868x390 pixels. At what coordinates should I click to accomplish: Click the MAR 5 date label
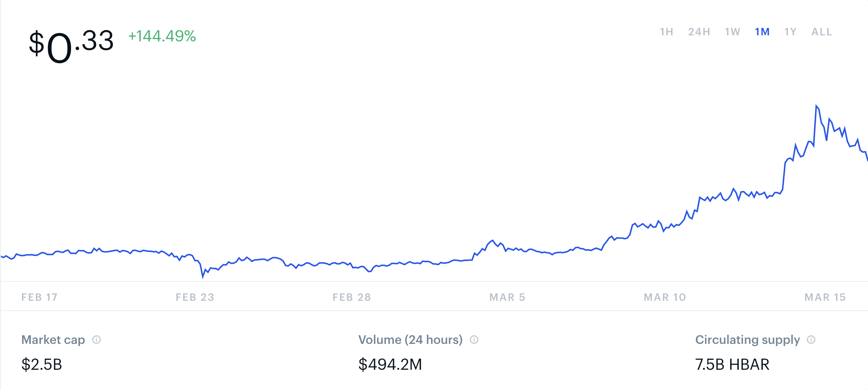coord(507,297)
